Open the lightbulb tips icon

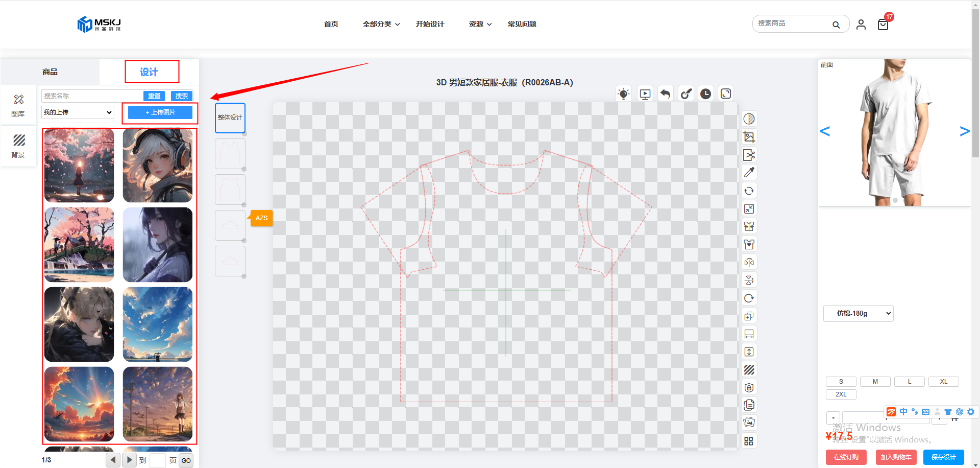pyautogui.click(x=623, y=94)
